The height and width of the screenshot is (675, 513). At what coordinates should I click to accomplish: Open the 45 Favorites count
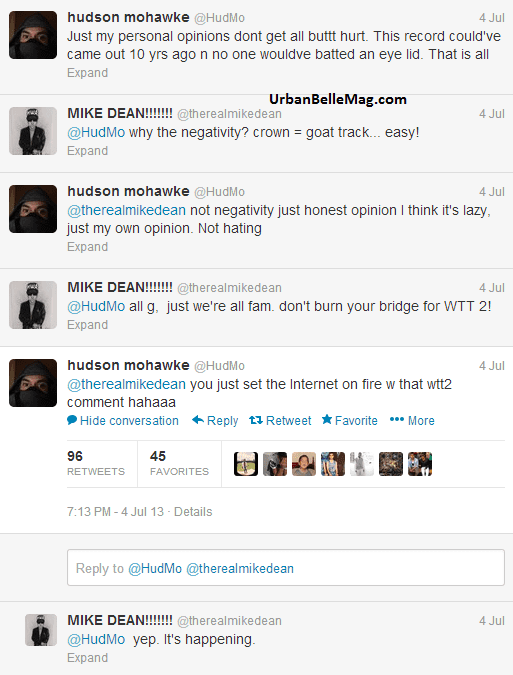[x=179, y=463]
